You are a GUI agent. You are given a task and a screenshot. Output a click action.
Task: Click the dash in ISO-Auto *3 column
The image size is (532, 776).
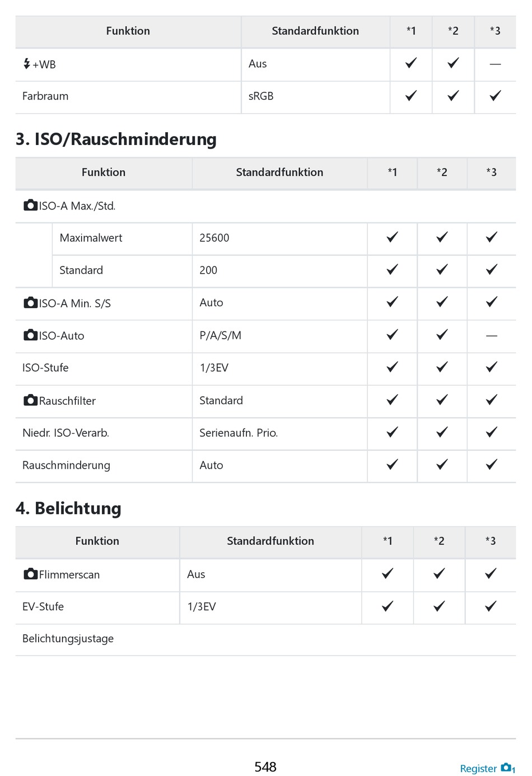point(492,336)
